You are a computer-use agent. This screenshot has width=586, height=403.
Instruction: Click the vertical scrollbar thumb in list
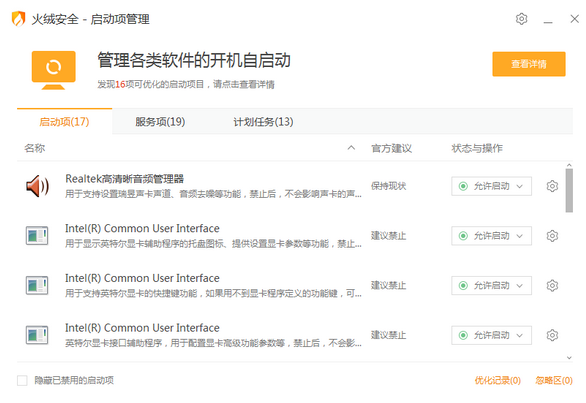tap(569, 190)
